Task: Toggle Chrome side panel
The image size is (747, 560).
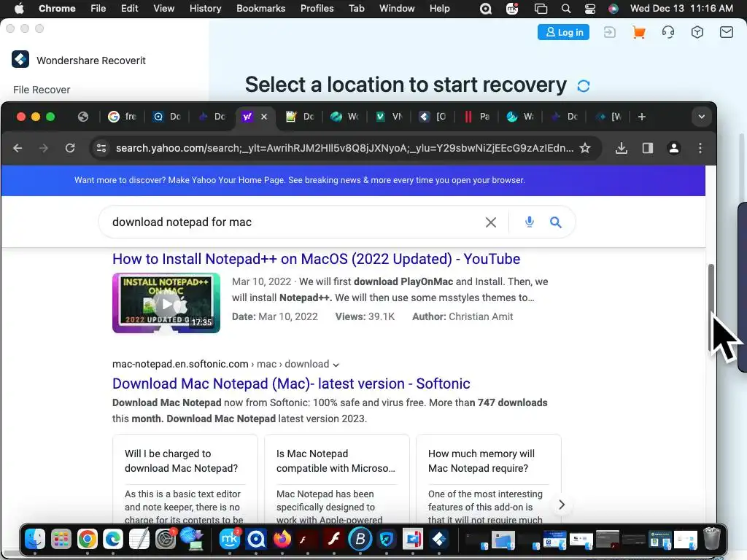Action: click(x=648, y=148)
